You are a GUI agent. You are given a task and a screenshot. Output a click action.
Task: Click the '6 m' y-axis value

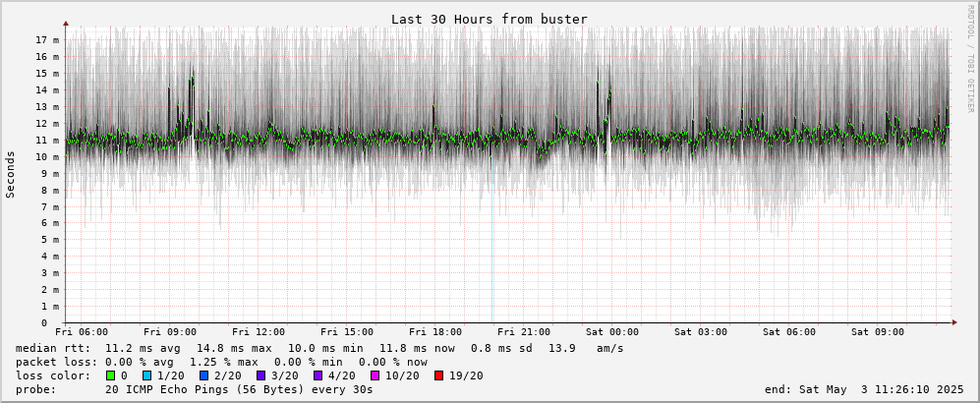coord(51,223)
